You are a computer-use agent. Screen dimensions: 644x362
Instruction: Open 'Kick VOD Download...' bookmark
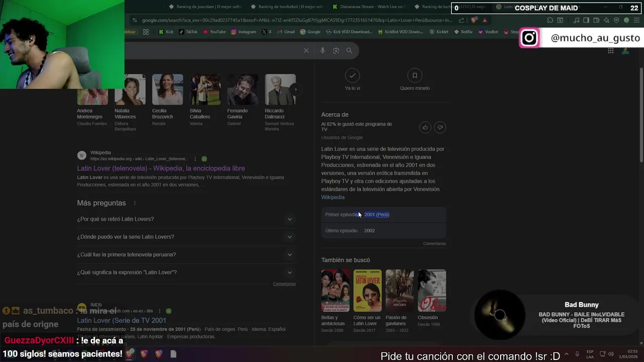pyautogui.click(x=349, y=32)
